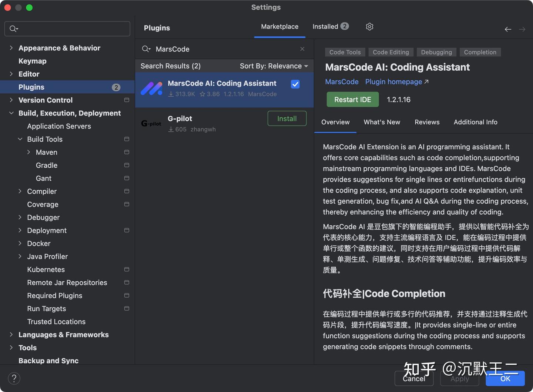Click project-level icon beside Run Targets

coord(127,308)
